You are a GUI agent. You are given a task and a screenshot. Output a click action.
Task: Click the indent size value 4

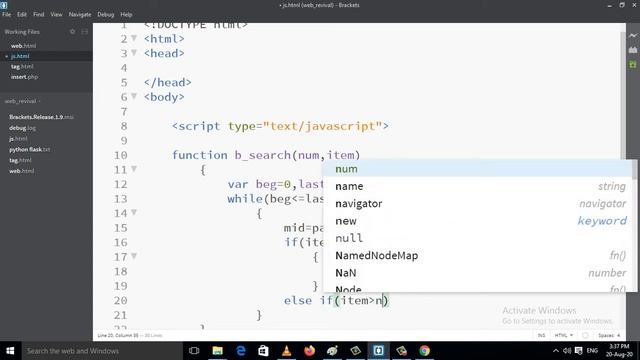[x=618, y=336]
